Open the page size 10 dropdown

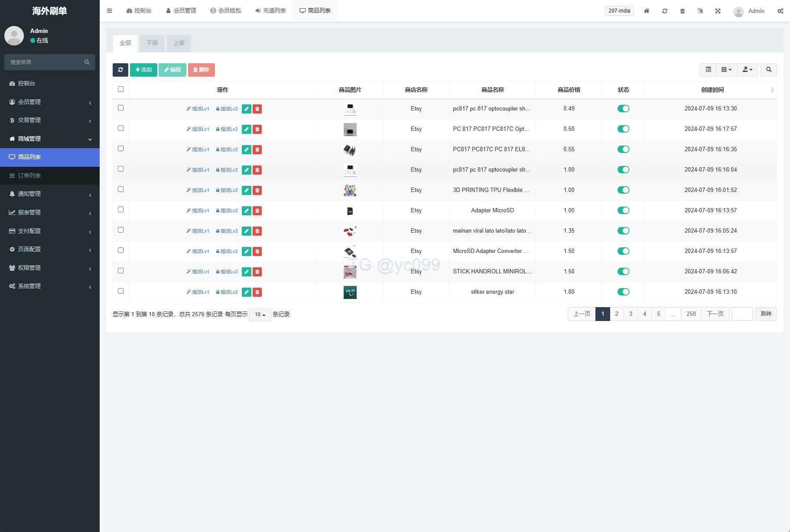tap(260, 315)
